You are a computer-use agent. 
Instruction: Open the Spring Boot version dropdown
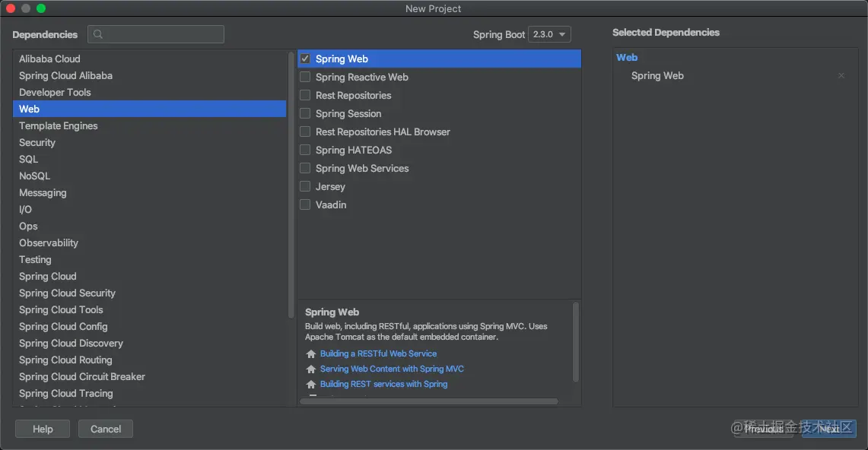(549, 34)
